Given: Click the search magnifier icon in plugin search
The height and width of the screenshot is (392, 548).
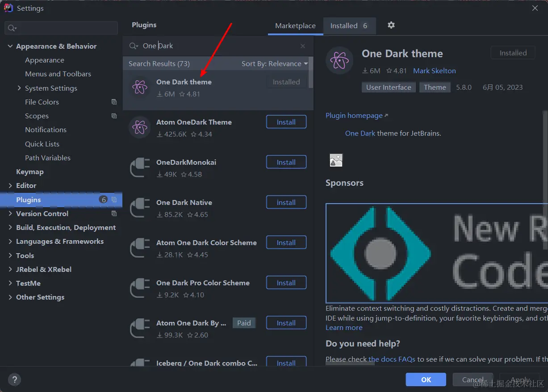Looking at the screenshot, I should [134, 46].
